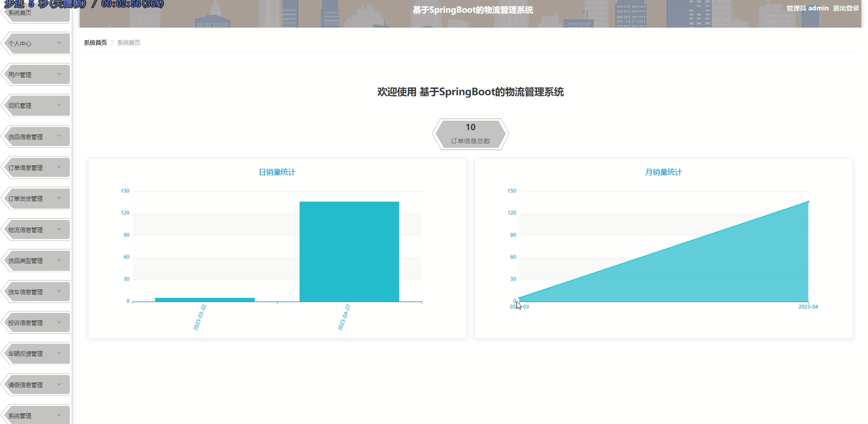Open the 货品信息管理 sidebar menu

click(36, 137)
